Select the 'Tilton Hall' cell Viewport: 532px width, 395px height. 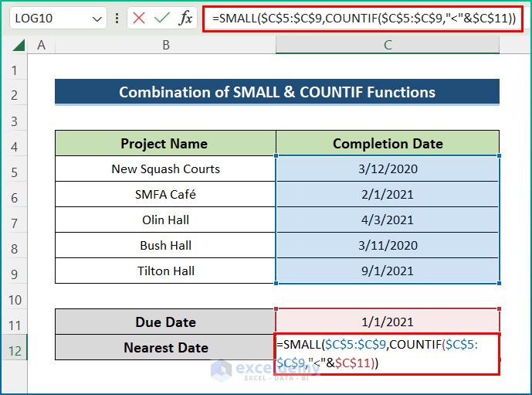(165, 271)
